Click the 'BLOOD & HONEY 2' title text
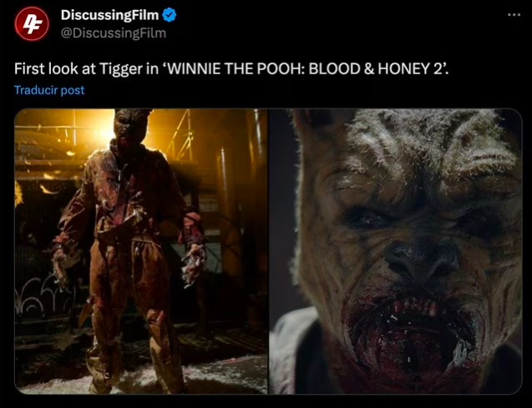532x408 pixels. [376, 68]
